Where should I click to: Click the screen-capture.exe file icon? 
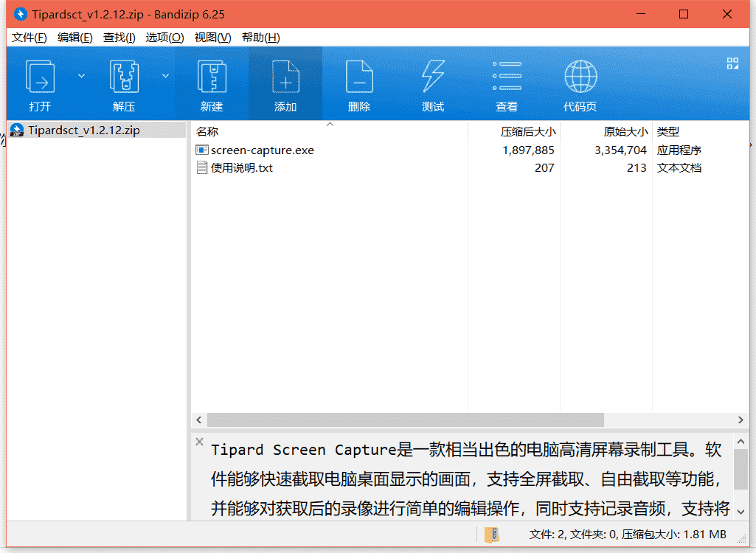point(201,150)
